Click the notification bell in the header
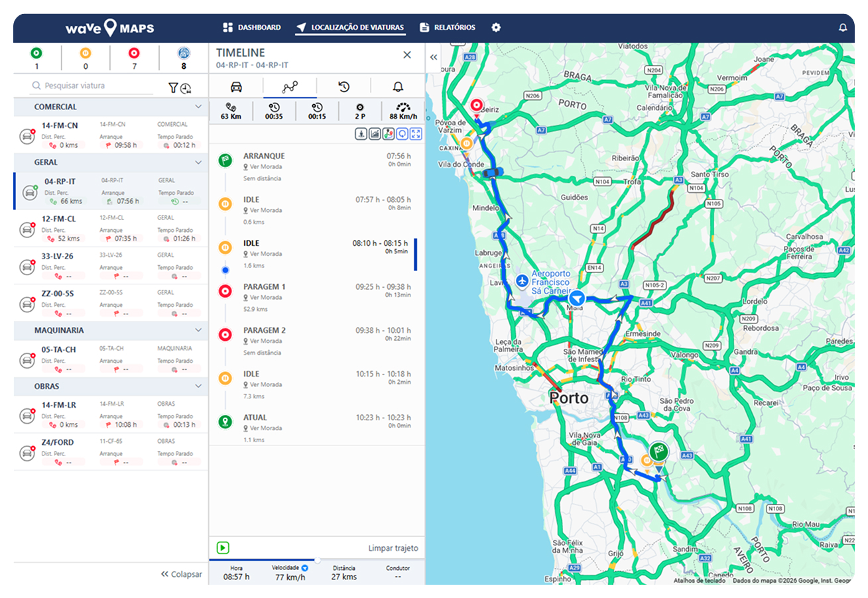Image resolution: width=868 pixels, height=598 pixels. pyautogui.click(x=843, y=28)
